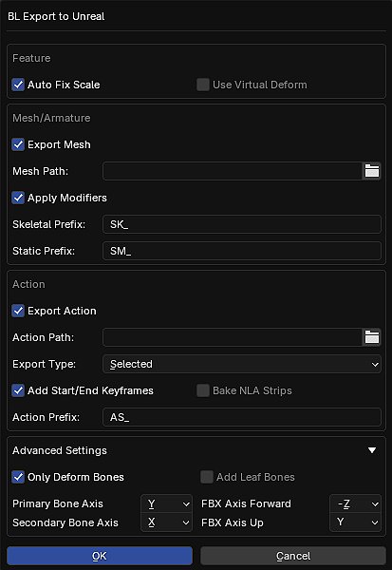
Task: Click the FBX Axis Up label
Action: (233, 522)
